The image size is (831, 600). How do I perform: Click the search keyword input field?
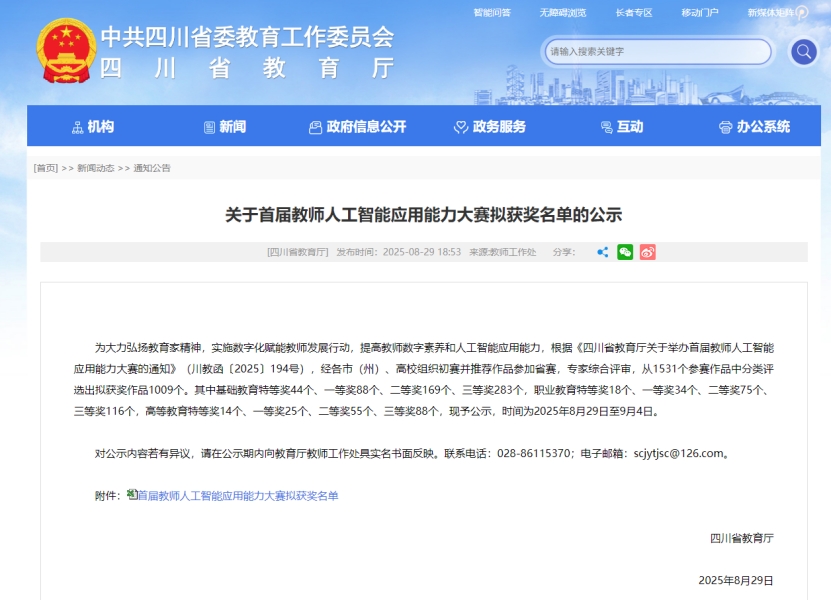(x=655, y=52)
